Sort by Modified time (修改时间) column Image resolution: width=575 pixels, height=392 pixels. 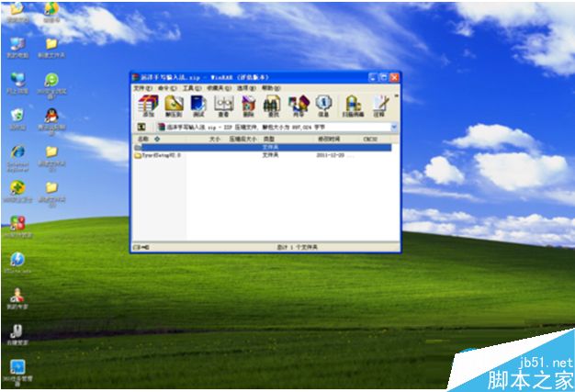329,139
